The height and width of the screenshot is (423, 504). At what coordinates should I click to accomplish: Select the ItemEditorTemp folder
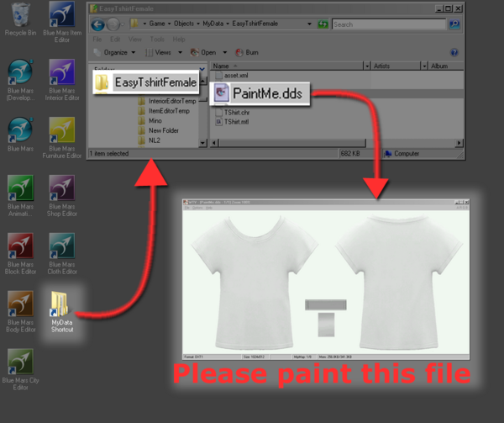pyautogui.click(x=164, y=111)
